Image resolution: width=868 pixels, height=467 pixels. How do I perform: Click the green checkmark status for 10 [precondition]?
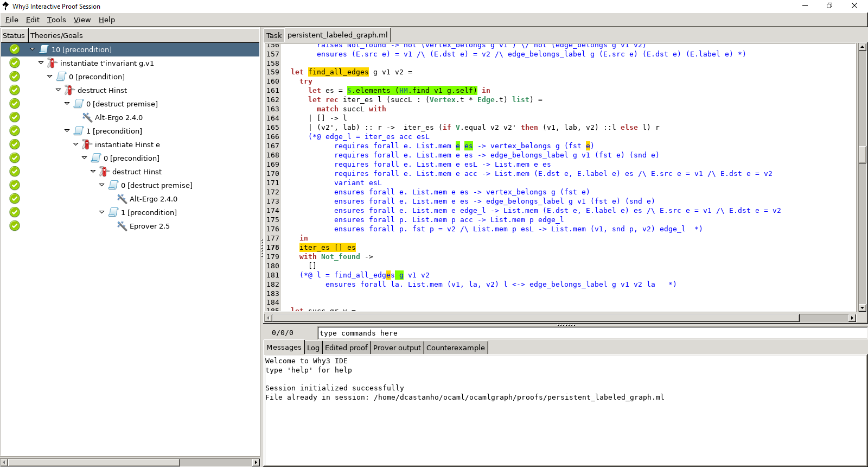pyautogui.click(x=15, y=49)
